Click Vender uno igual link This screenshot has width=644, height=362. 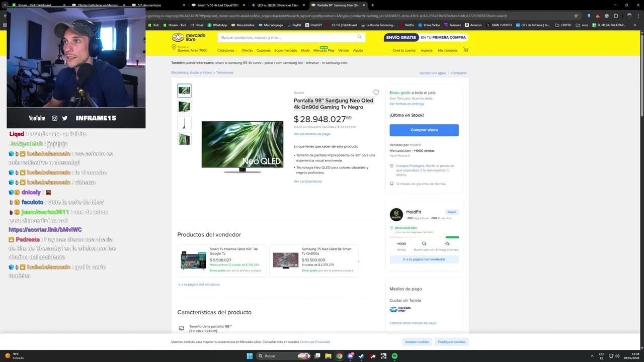point(432,73)
